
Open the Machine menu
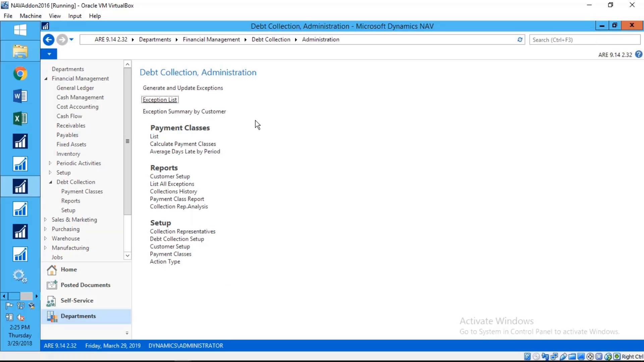30,16
